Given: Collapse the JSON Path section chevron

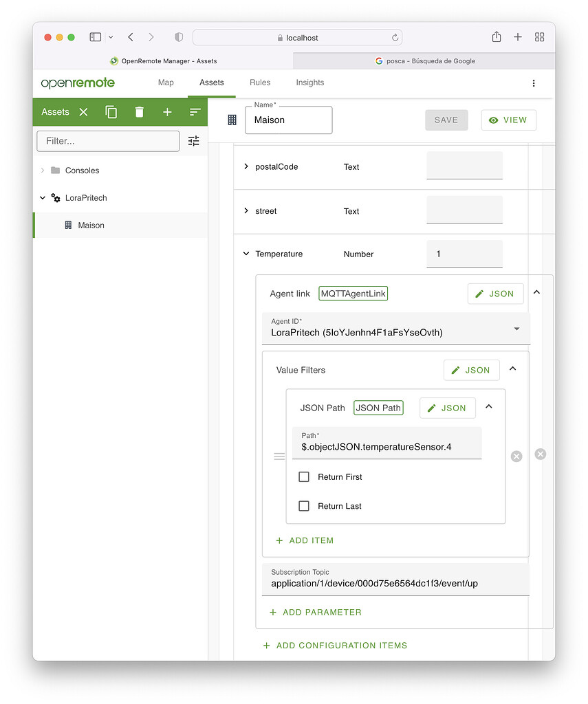Looking at the screenshot, I should point(488,407).
